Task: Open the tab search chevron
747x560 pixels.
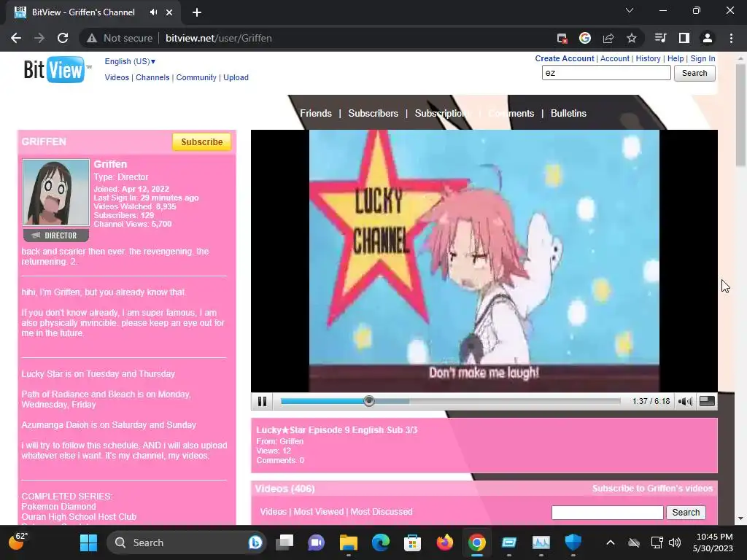Action: [x=630, y=10]
